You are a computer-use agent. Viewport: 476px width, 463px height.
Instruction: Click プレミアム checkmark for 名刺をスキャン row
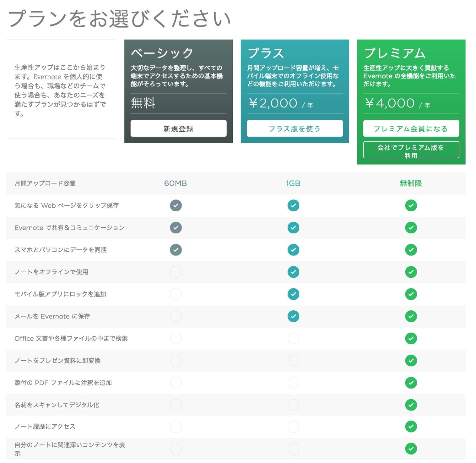point(411,405)
